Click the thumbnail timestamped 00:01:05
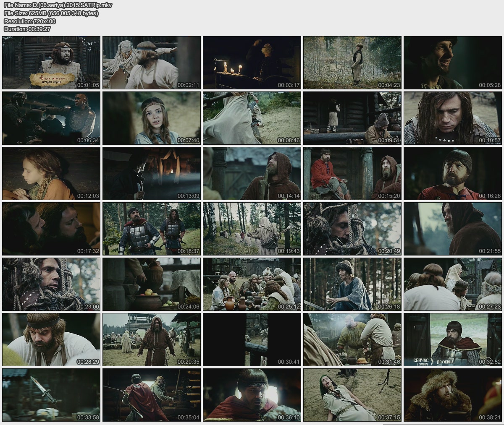 pyautogui.click(x=51, y=63)
